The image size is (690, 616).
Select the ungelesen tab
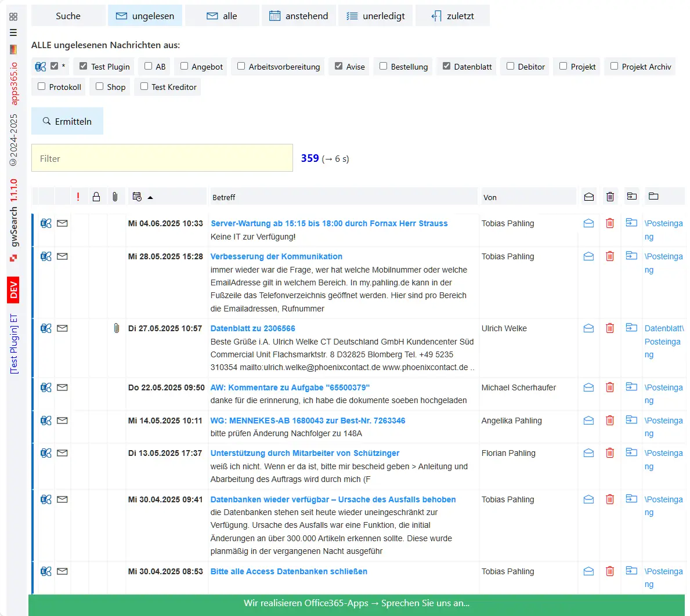pos(144,16)
